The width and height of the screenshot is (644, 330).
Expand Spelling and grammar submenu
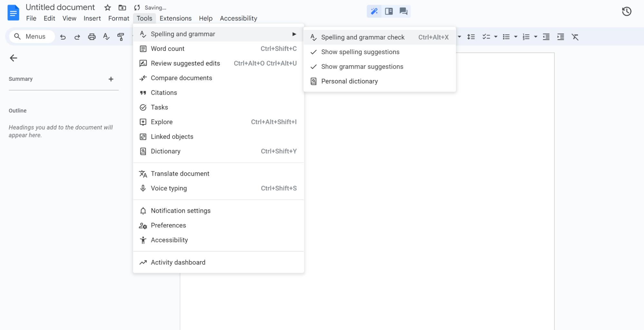click(218, 34)
